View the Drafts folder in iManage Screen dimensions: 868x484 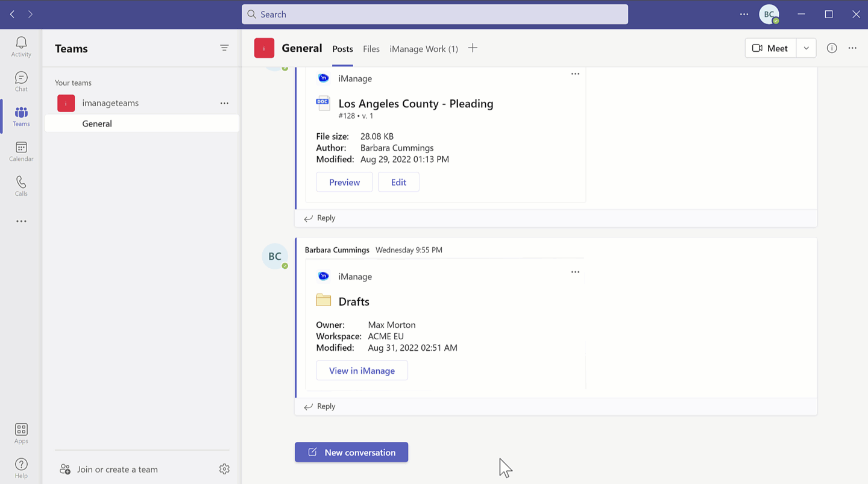(362, 370)
